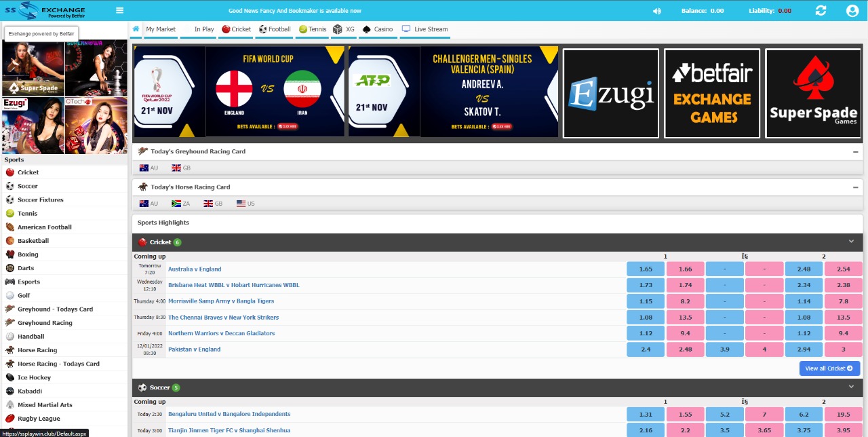Refresh the account balance
Image resolution: width=868 pixels, height=437 pixels.
(821, 10)
